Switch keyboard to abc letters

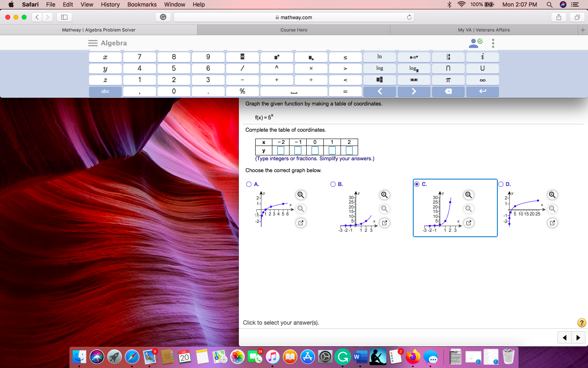click(x=105, y=92)
